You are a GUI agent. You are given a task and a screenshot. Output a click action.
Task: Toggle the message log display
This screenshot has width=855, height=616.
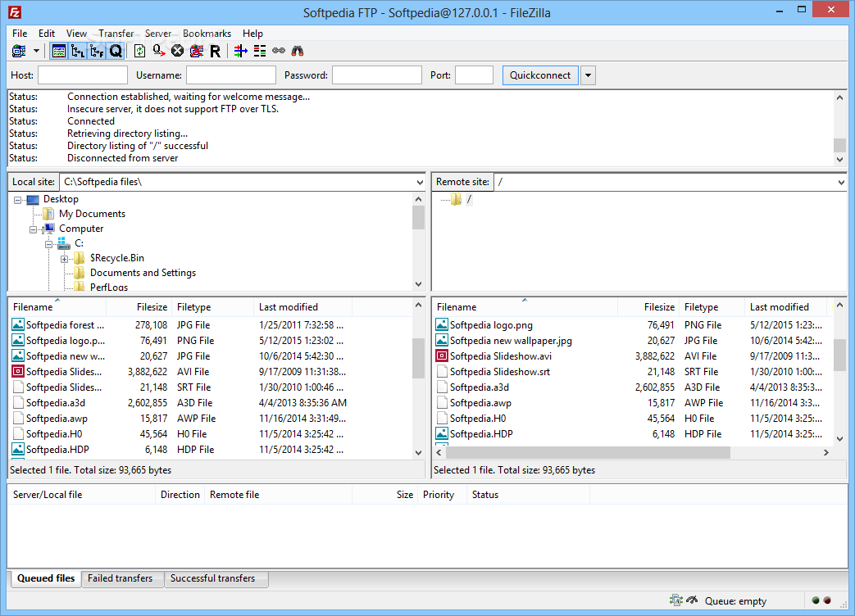point(59,51)
